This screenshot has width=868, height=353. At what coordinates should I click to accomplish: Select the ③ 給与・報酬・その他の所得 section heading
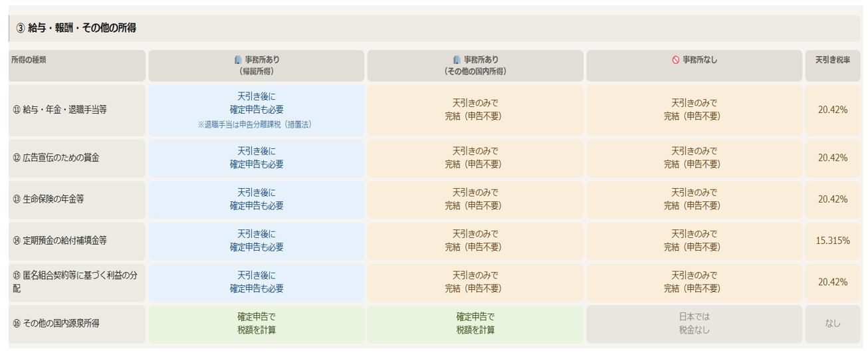[76, 29]
